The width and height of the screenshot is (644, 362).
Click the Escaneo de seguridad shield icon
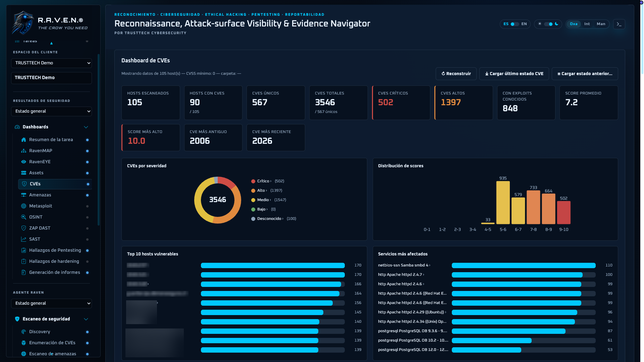(17, 319)
